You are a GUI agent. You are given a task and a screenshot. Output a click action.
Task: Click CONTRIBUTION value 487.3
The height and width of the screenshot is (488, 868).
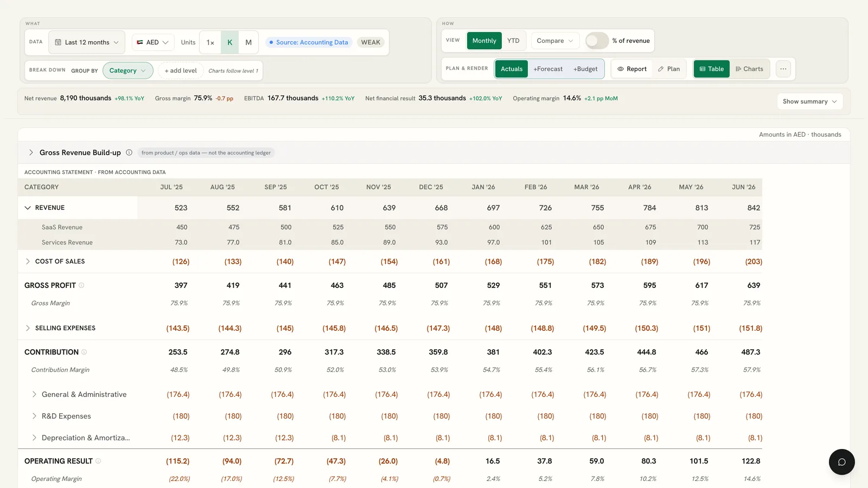tap(751, 352)
